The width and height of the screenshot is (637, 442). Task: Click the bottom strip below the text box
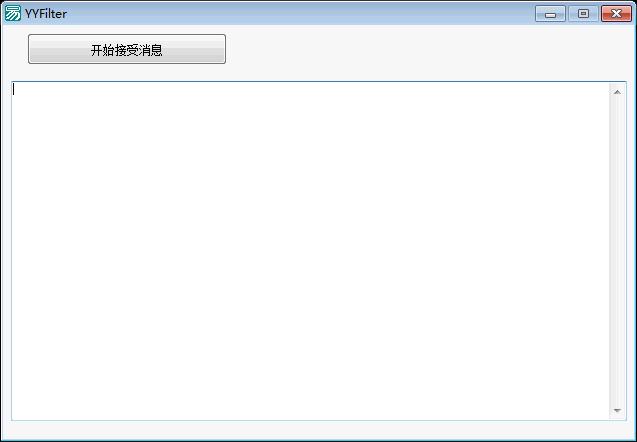pos(318,430)
